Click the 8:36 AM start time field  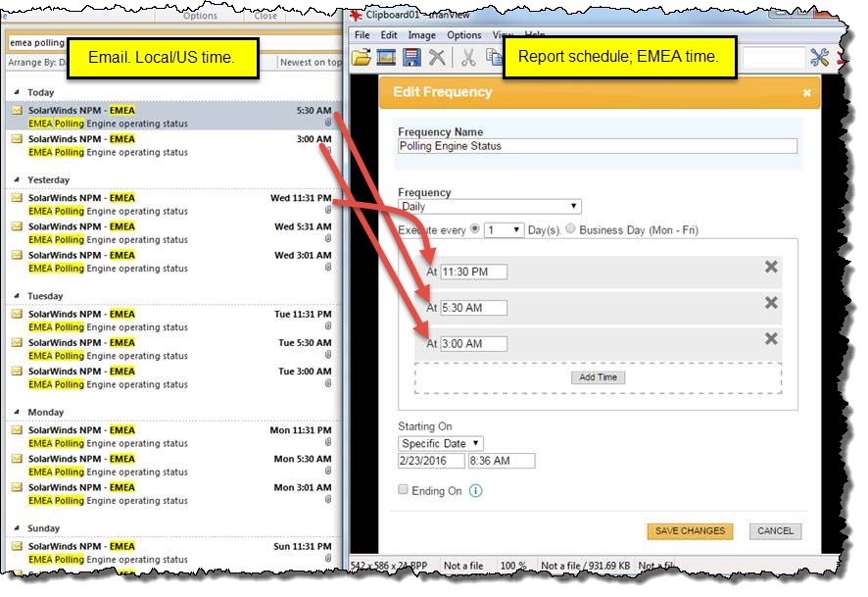point(502,461)
